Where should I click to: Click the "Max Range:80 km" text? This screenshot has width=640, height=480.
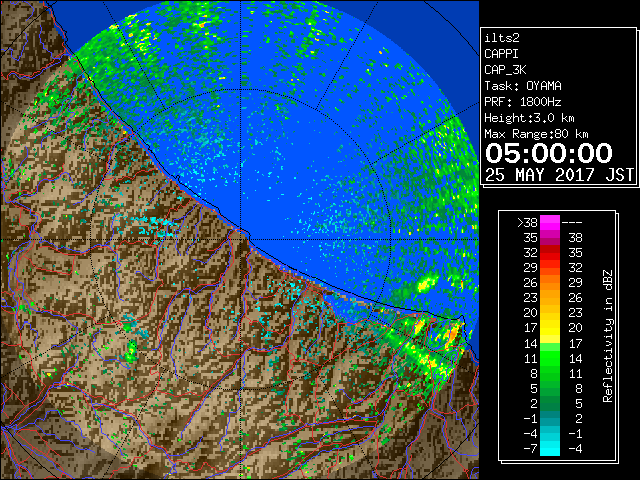pyautogui.click(x=536, y=134)
